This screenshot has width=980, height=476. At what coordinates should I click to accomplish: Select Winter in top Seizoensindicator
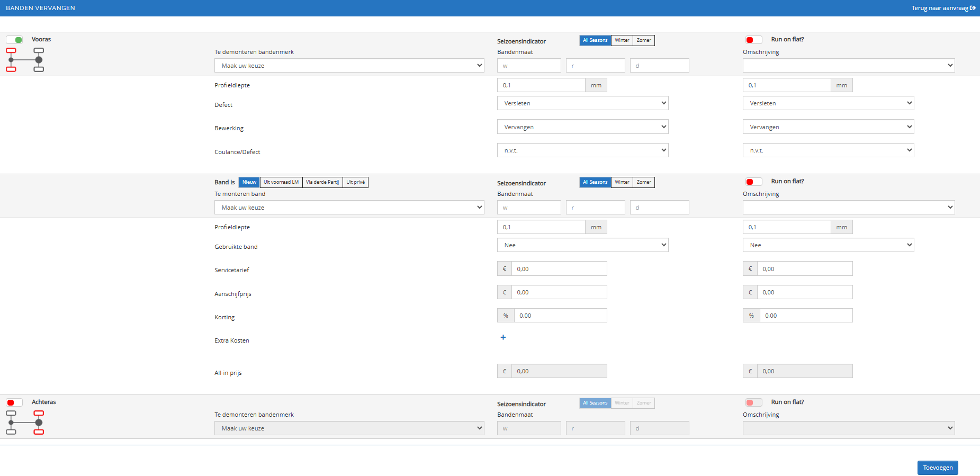point(622,40)
